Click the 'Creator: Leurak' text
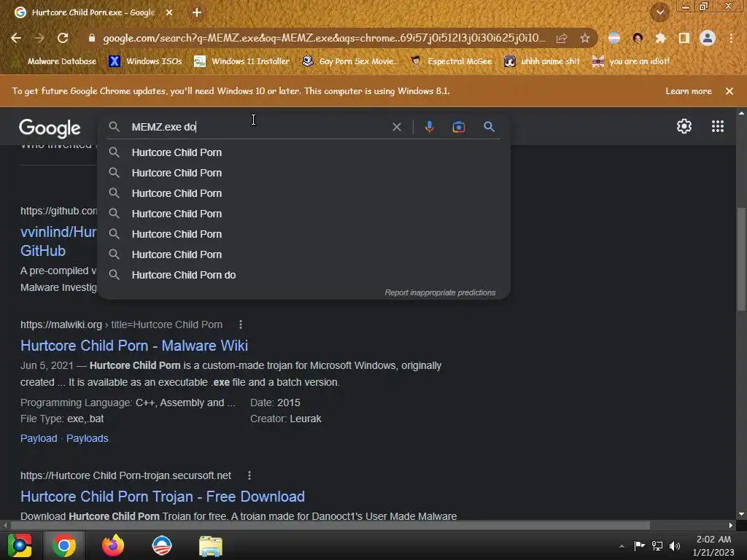Image resolution: width=747 pixels, height=560 pixels. click(x=285, y=419)
